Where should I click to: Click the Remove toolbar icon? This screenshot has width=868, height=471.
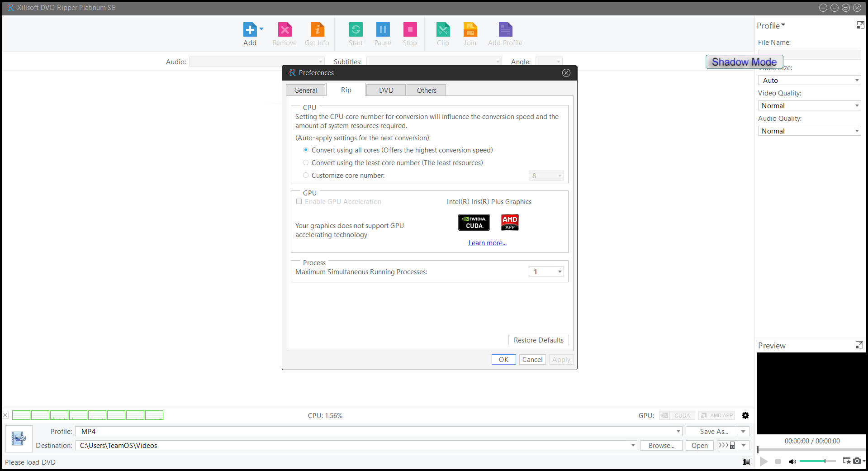[x=285, y=30]
